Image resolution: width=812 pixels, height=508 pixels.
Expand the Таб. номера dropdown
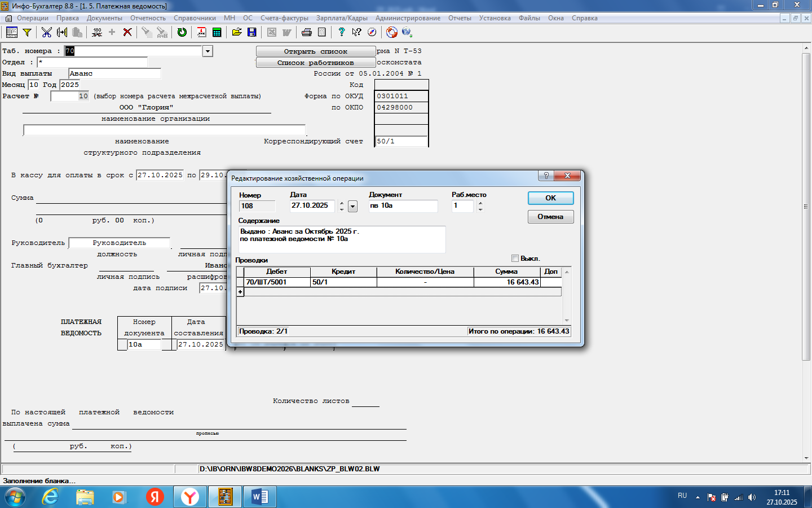click(208, 51)
